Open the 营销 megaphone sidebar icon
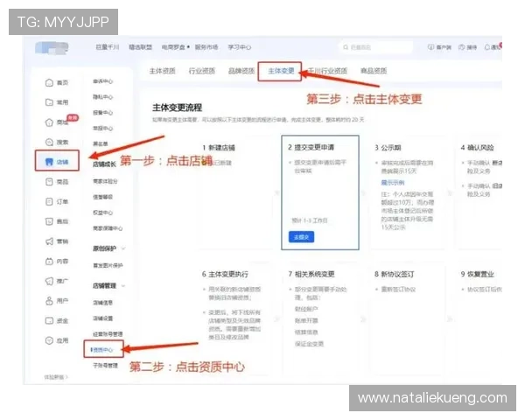The image size is (525, 420). point(49,241)
